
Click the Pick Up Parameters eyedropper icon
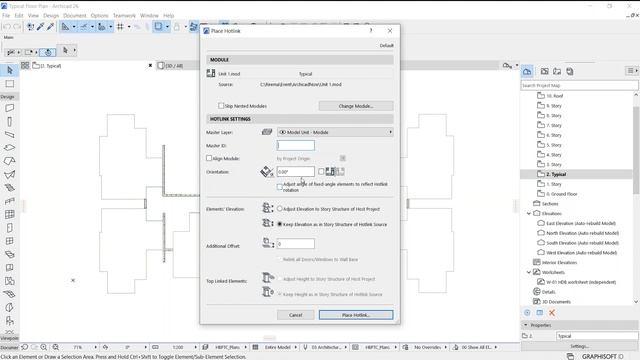(x=40, y=27)
